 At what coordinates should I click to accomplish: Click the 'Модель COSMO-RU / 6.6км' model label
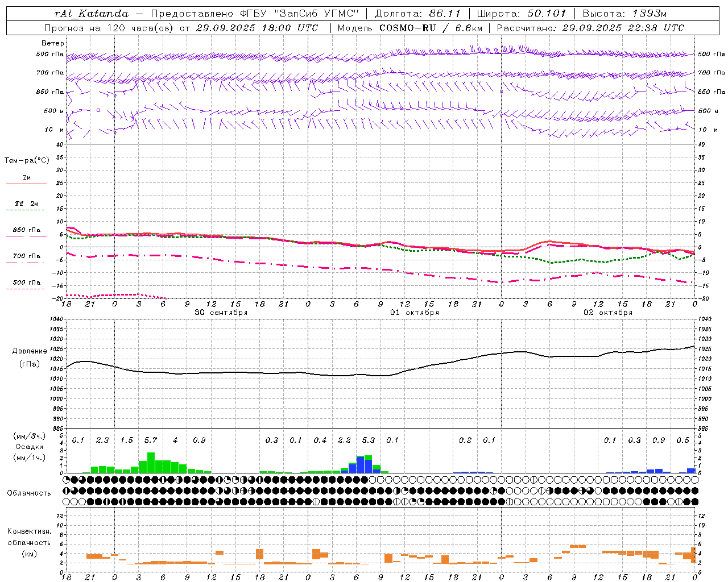point(410,28)
